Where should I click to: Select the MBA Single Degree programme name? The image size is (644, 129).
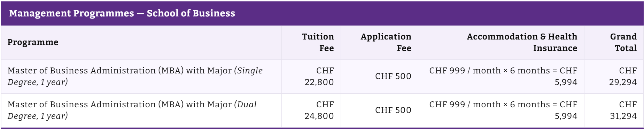[x=135, y=76]
